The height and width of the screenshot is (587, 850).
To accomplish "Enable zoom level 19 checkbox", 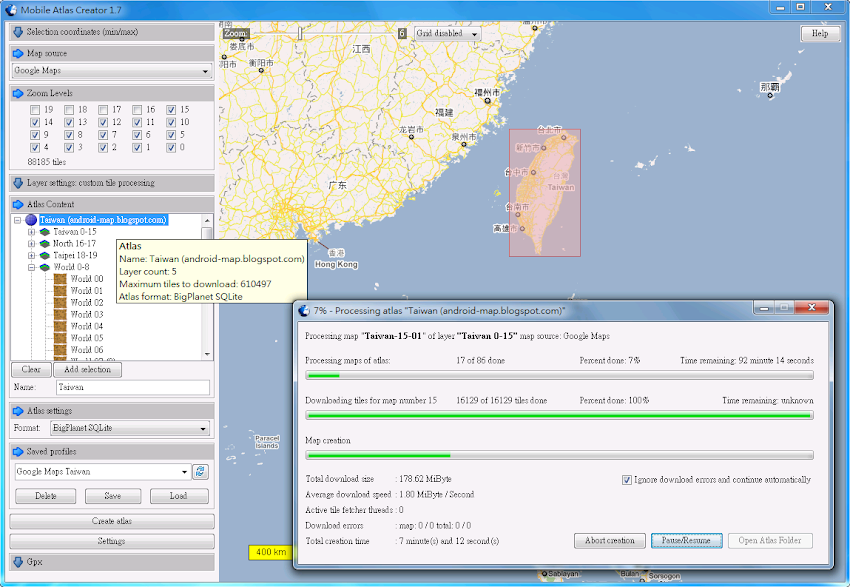I will click(x=35, y=110).
